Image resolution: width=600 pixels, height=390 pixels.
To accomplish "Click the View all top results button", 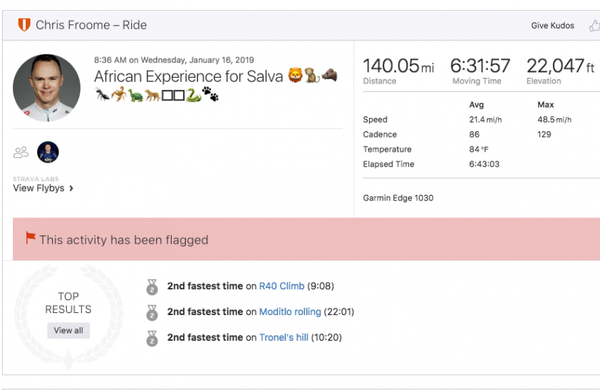I will coord(68,330).
